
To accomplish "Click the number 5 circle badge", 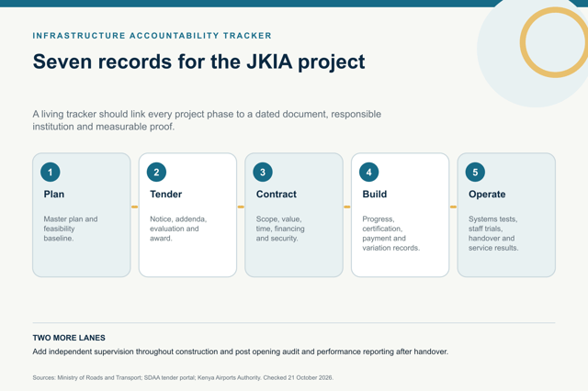I will tap(475, 172).
